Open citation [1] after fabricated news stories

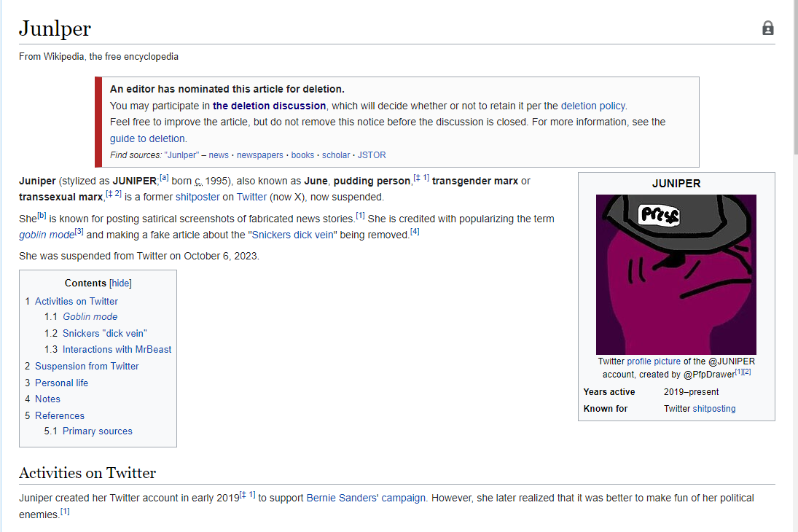point(360,215)
